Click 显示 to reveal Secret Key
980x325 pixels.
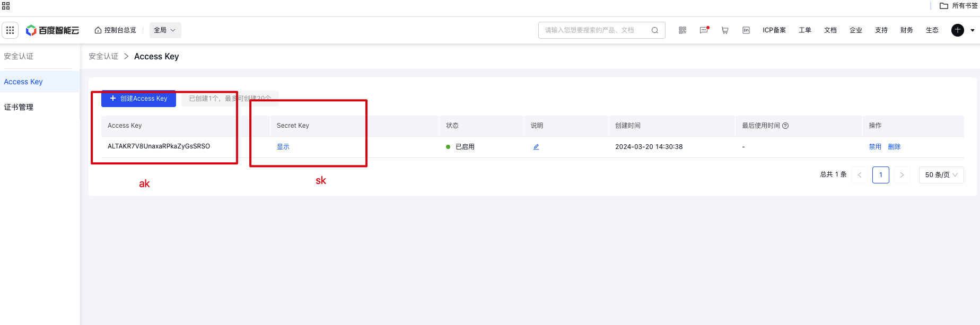tap(283, 147)
